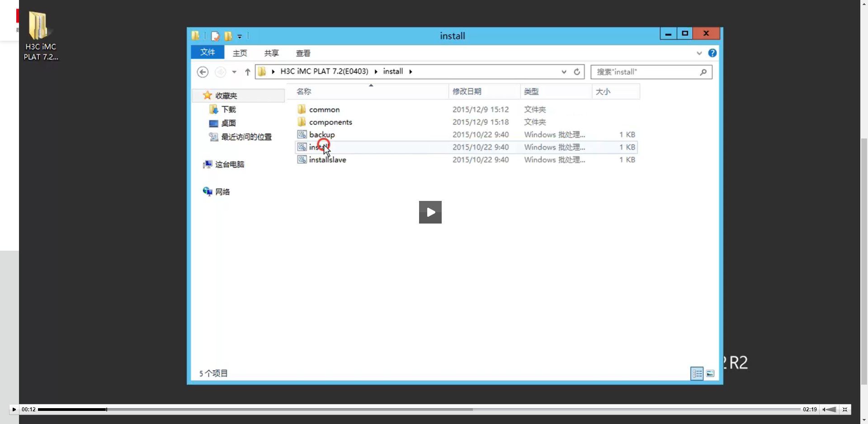Screen dimensions: 868x424
Task: Switch to the 查看 ribbon tab
Action: (303, 53)
